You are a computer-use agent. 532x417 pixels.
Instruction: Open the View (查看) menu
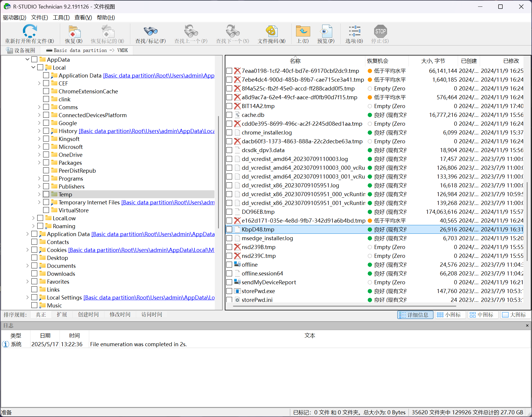coord(83,17)
